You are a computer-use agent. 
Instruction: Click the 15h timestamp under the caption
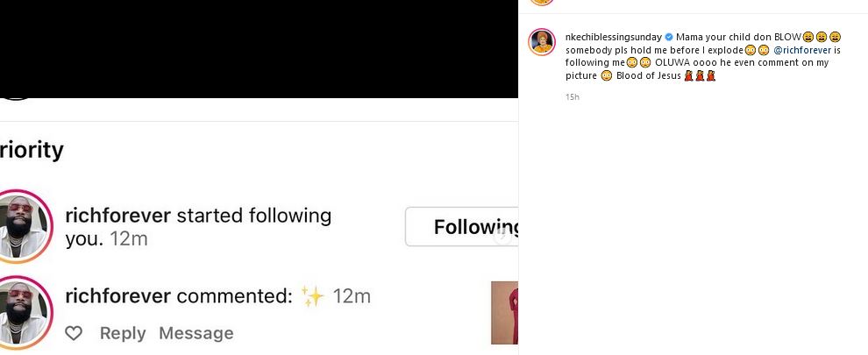pos(573,96)
